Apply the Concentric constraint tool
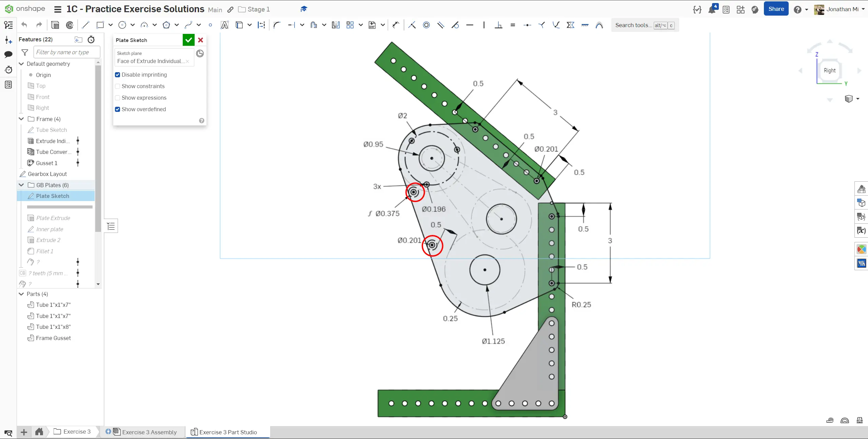Image resolution: width=868 pixels, height=439 pixels. click(426, 25)
